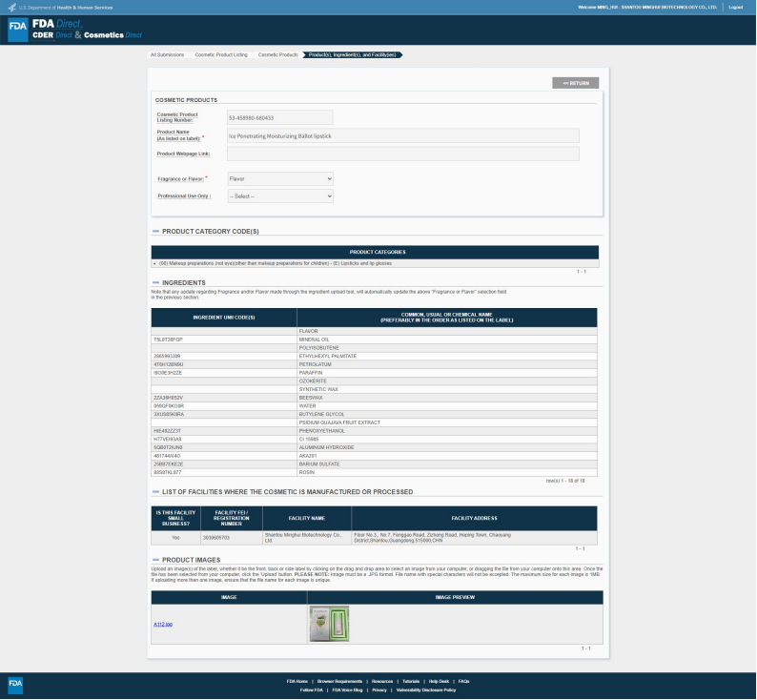
Task: Open the Help Desk footer link
Action: click(439, 681)
